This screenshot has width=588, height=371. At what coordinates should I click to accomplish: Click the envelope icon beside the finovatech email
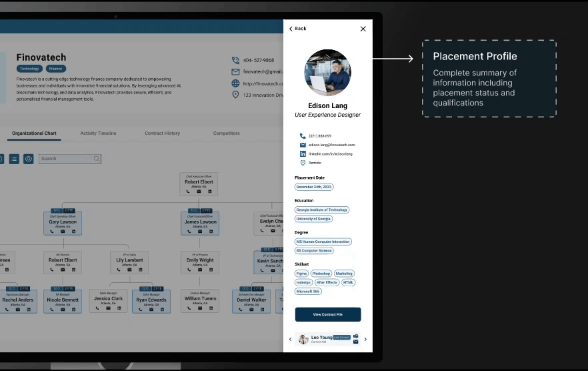(x=235, y=71)
